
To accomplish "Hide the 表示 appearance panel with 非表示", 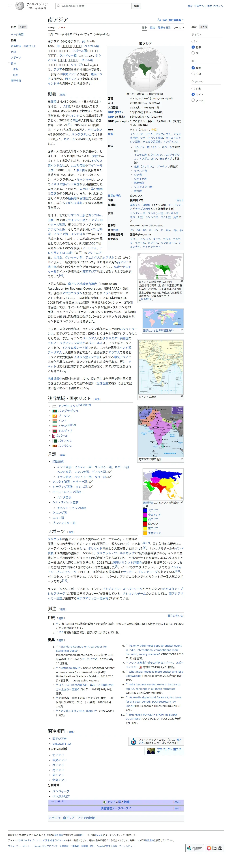I will coord(203,27).
